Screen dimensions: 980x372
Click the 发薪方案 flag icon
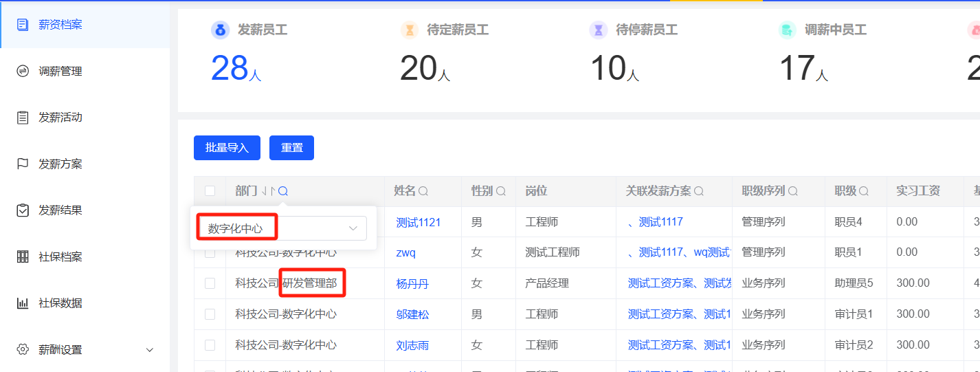[23, 164]
